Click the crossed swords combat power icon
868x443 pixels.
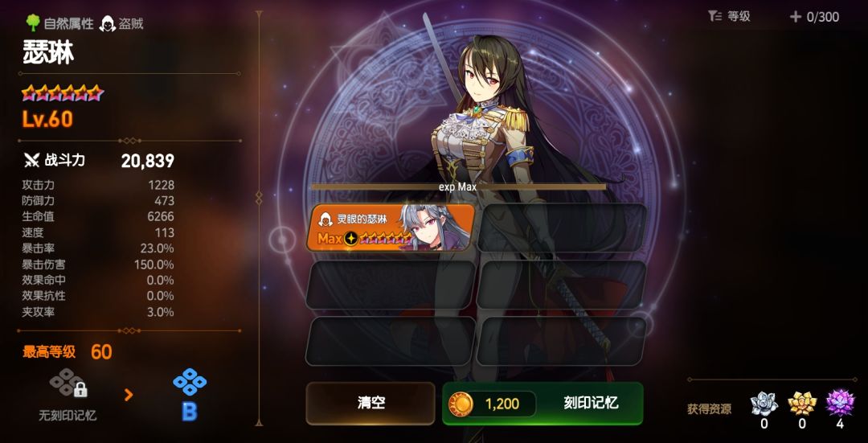pyautogui.click(x=31, y=161)
